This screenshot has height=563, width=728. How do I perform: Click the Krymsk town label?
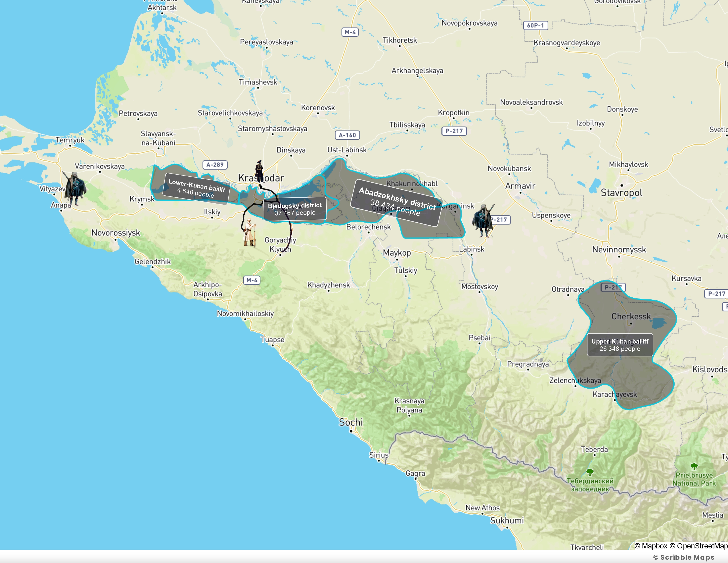tap(142, 199)
